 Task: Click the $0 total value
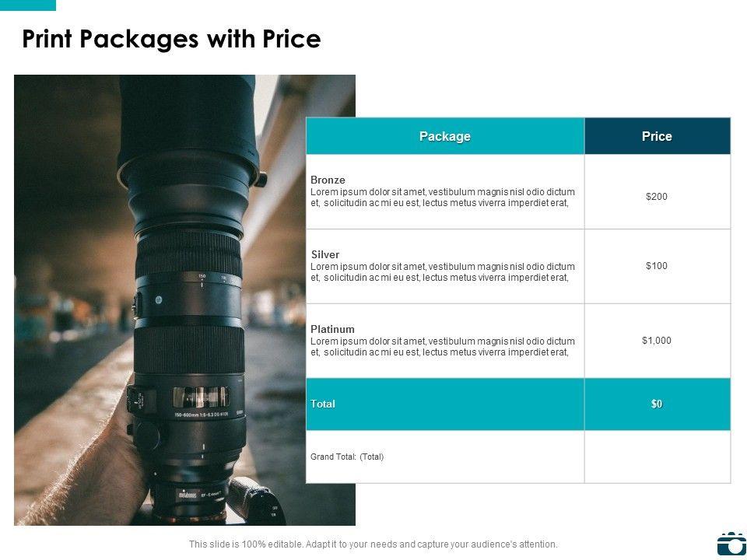coord(657,404)
